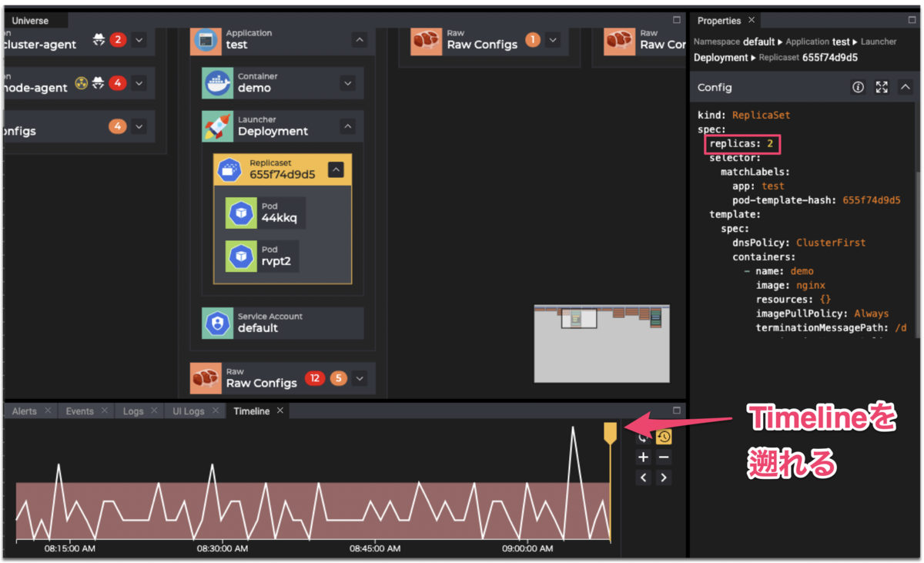Expand the node-agent card
This screenshot has height=563, width=924.
click(x=139, y=83)
